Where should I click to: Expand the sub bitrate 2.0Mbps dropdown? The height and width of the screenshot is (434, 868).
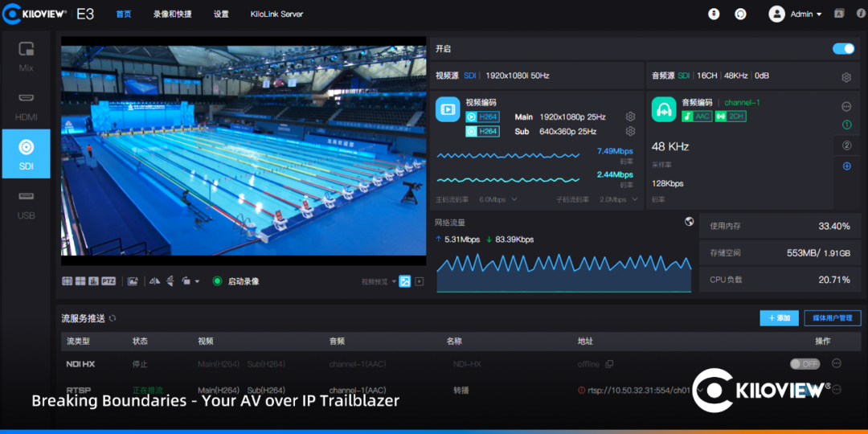pos(619,199)
